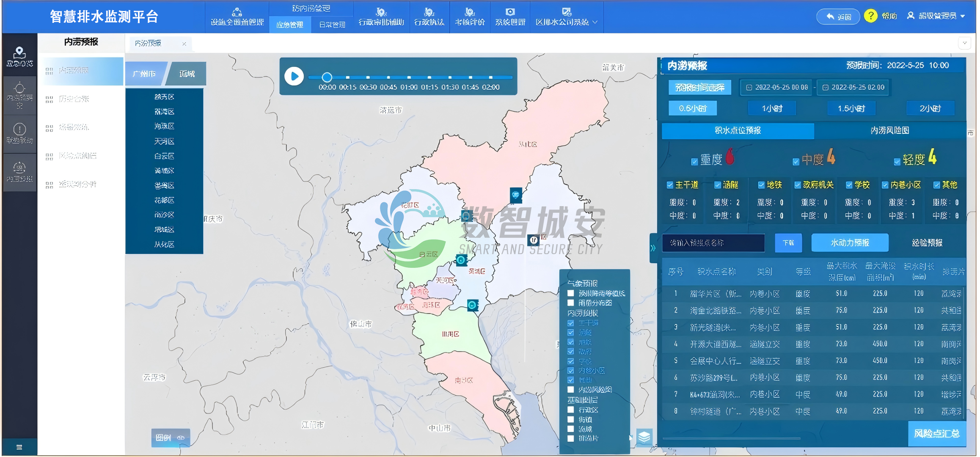This screenshot has height=457, width=980.
Task: Uncheck the 重度 severity checkbox
Action: (694, 162)
